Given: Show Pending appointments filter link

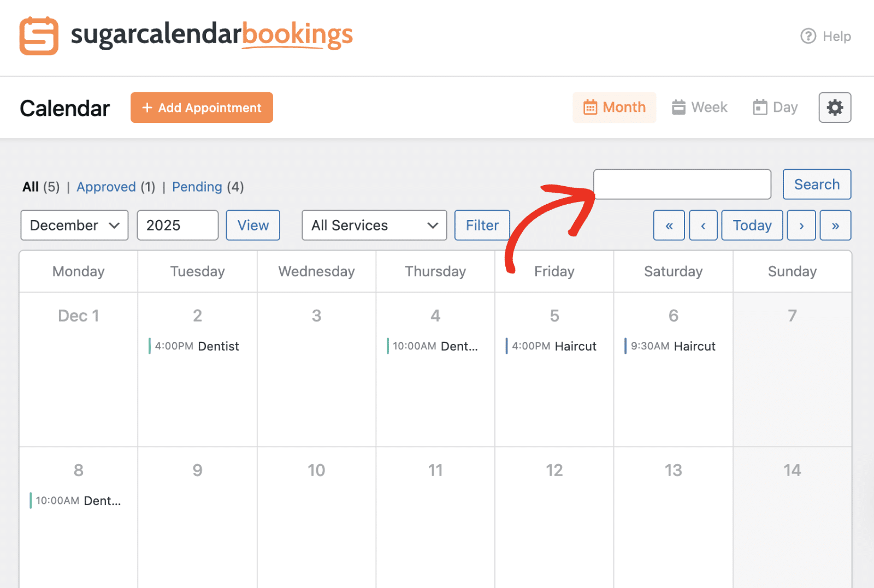Looking at the screenshot, I should pos(197,187).
